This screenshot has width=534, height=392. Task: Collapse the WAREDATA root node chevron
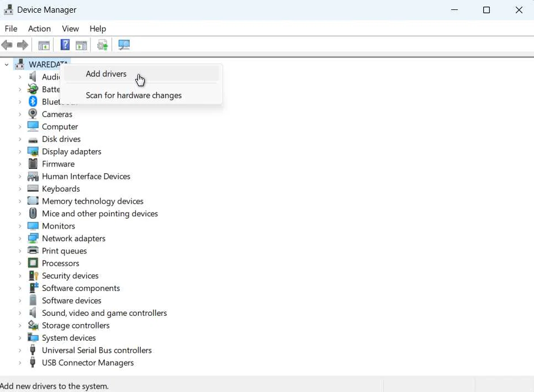coord(7,64)
